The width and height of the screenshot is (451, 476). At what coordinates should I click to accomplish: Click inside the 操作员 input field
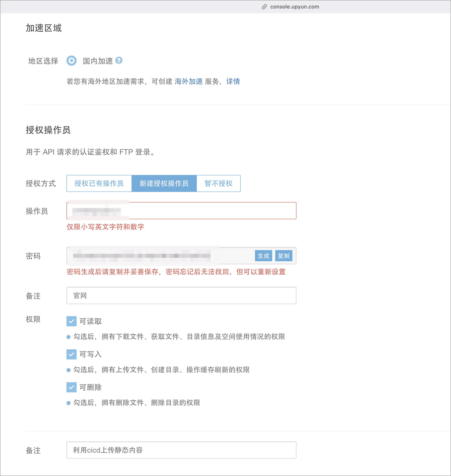(x=181, y=211)
